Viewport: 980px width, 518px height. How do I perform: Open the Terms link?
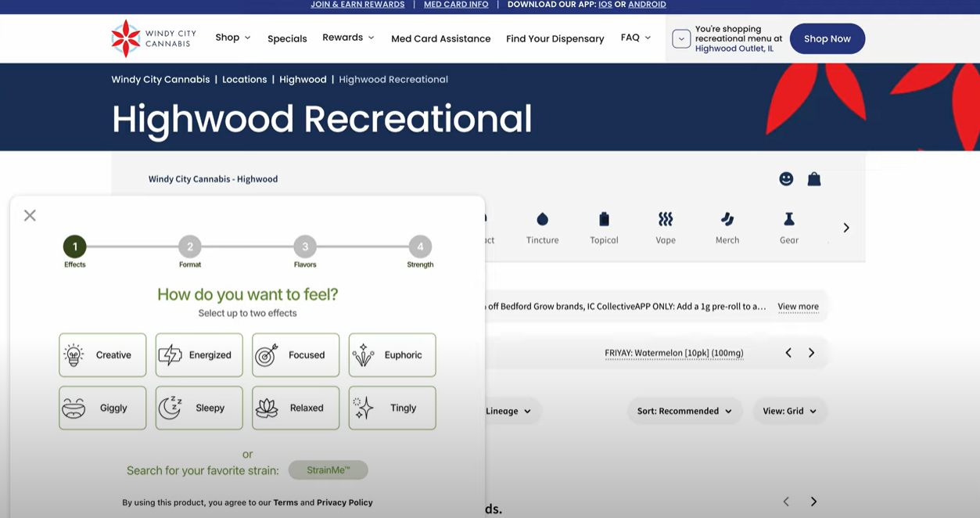click(285, 502)
